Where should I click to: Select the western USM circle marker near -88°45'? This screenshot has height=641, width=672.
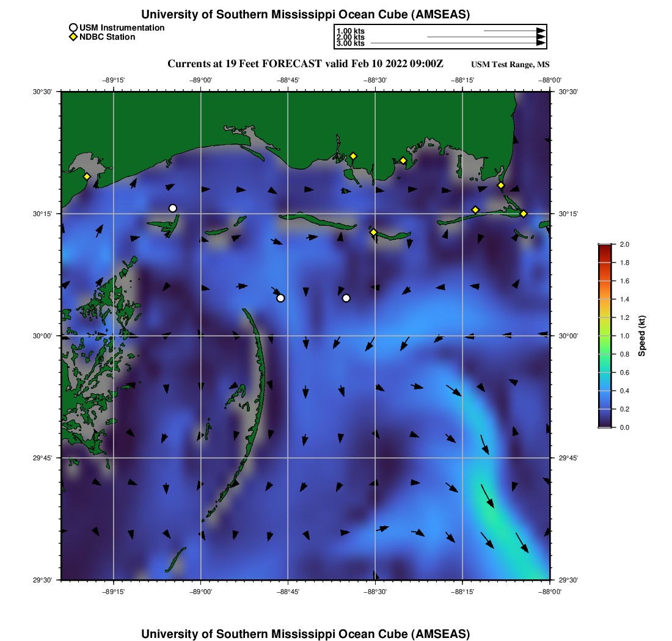click(280, 298)
